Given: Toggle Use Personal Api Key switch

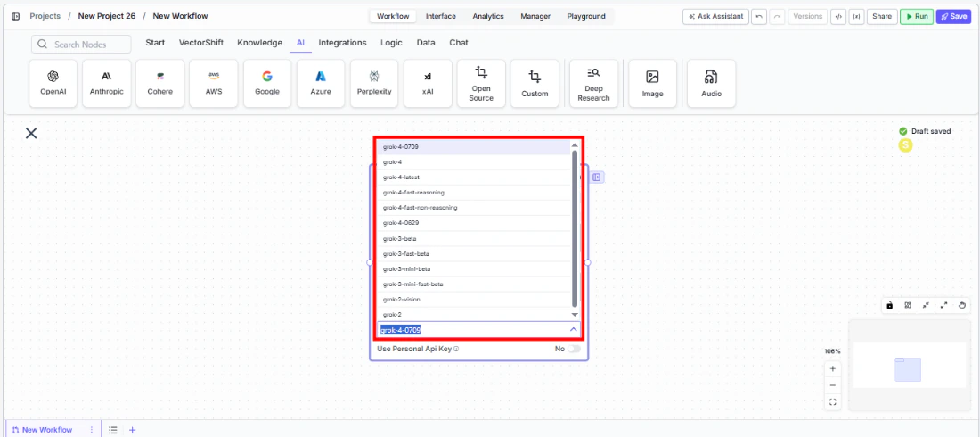Looking at the screenshot, I should point(573,349).
